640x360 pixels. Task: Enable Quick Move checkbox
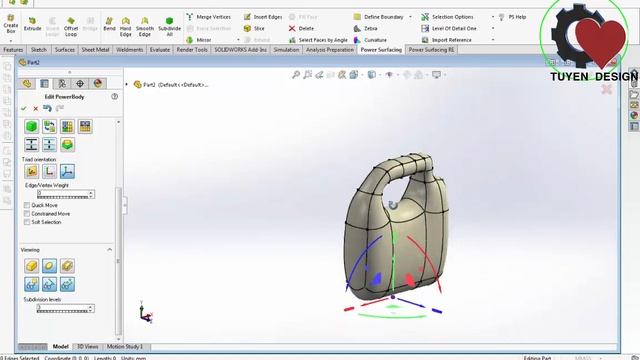tap(27, 205)
